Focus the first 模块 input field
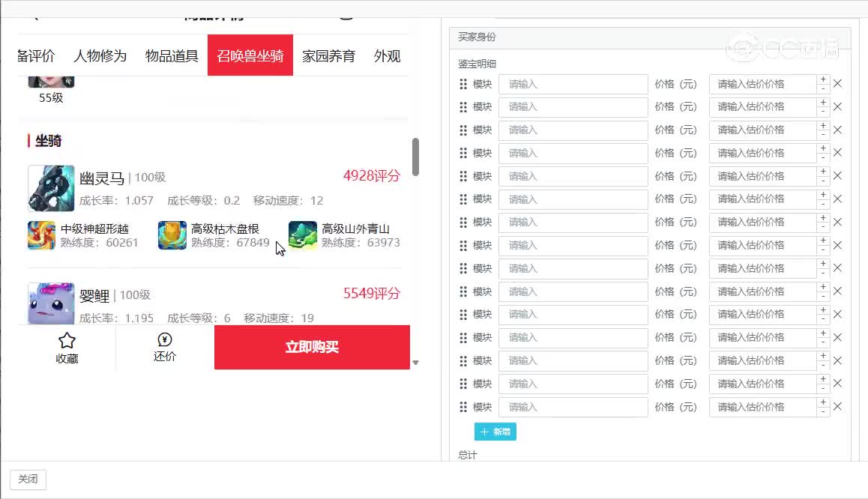Screen dimensions: 868x499 (573, 84)
